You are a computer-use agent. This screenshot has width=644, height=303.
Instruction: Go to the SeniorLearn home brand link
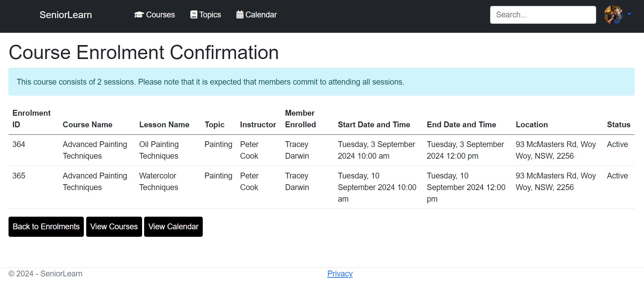pyautogui.click(x=66, y=15)
